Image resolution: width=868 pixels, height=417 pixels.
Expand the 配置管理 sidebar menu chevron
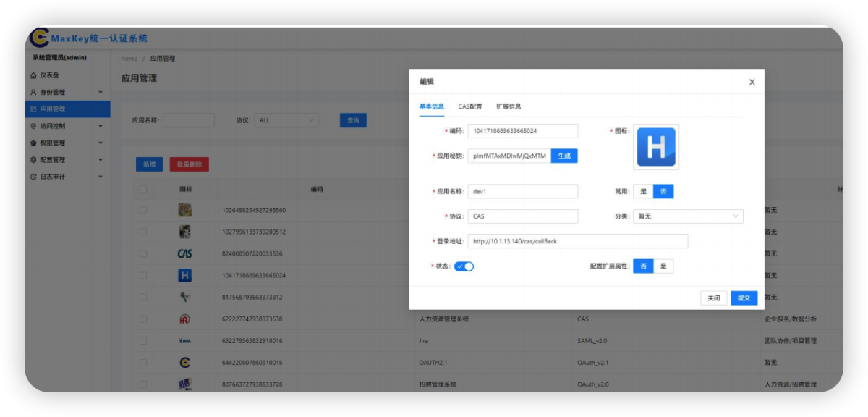[101, 160]
